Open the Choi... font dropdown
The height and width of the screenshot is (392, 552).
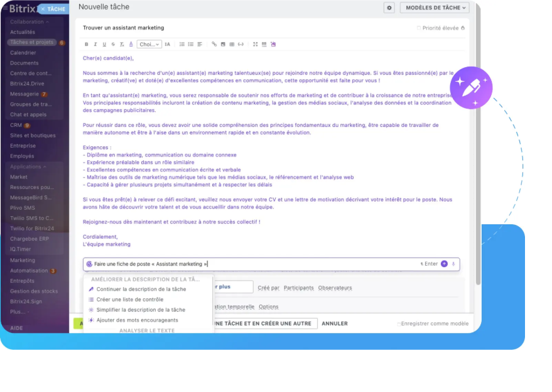pyautogui.click(x=151, y=44)
